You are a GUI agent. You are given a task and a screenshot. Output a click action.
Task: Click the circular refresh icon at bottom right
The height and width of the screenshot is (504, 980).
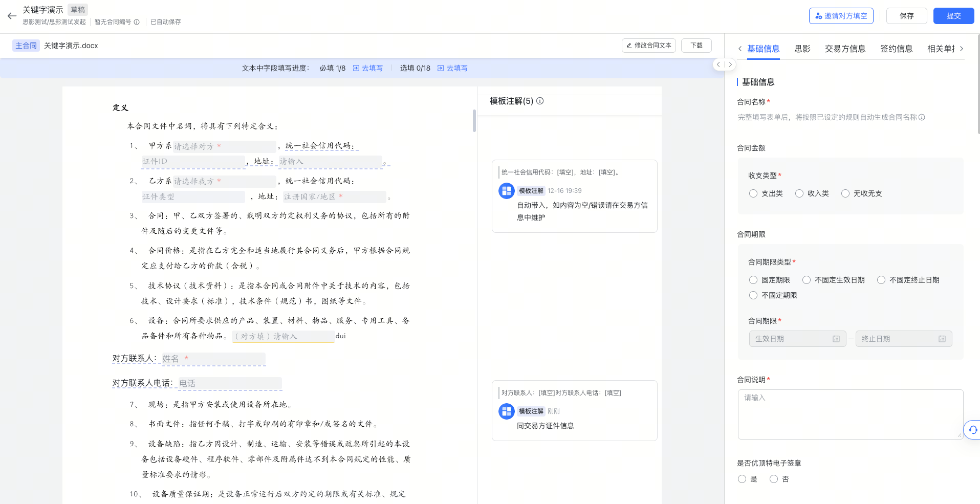(972, 430)
